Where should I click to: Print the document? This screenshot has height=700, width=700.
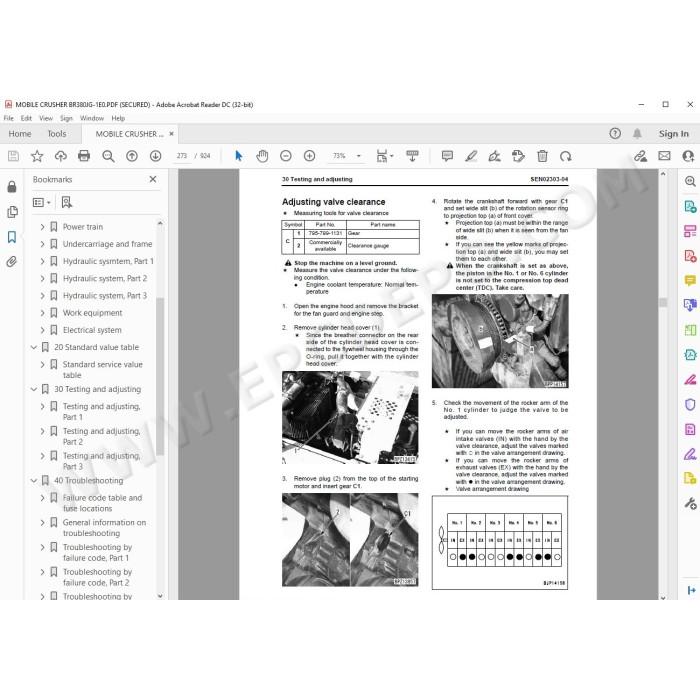pyautogui.click(x=84, y=156)
